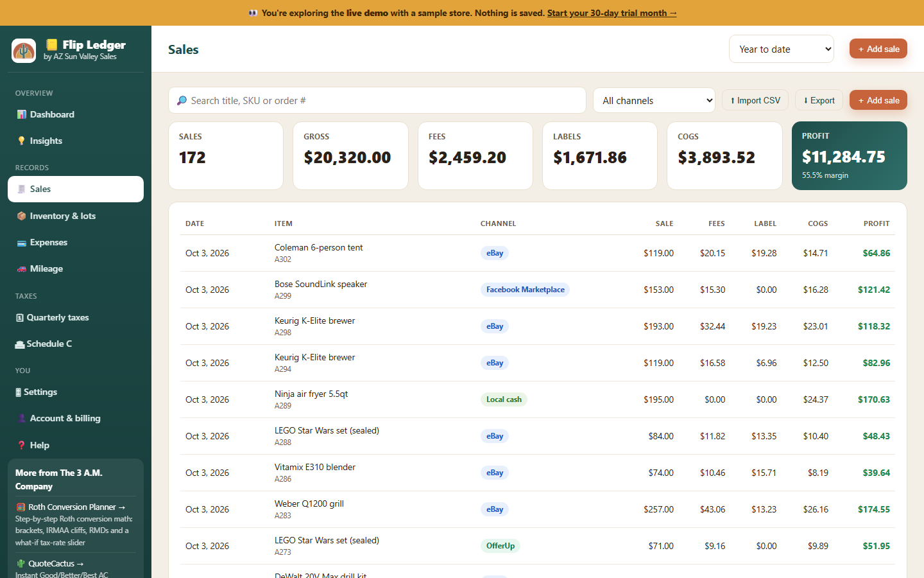Click the Facebook Marketplace channel badge
The image size is (924, 578).
click(525, 290)
